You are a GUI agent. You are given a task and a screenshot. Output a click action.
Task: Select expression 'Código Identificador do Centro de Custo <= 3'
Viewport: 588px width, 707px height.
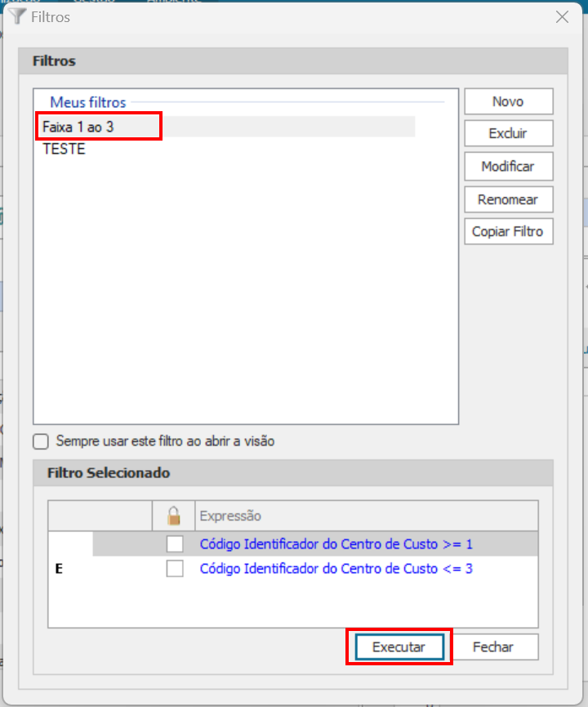pos(336,569)
